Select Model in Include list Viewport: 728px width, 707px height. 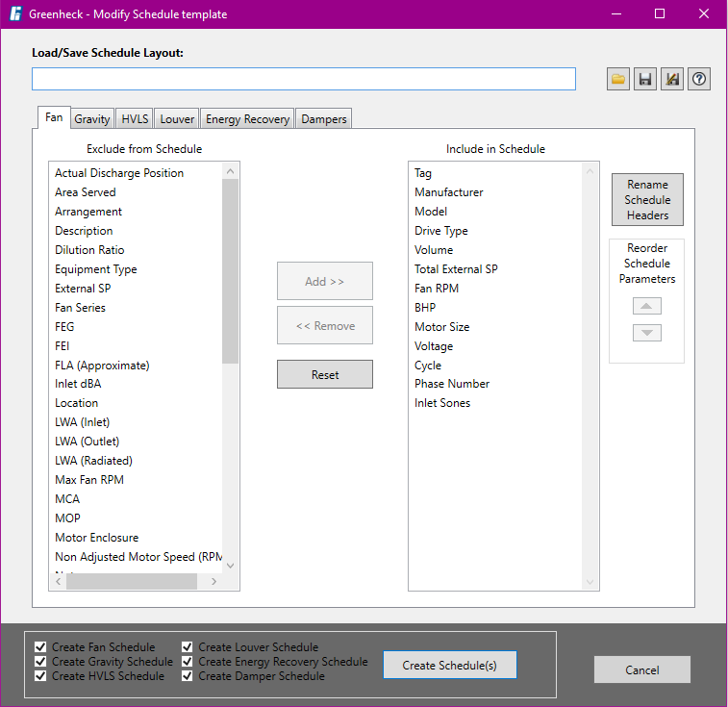pyautogui.click(x=431, y=212)
